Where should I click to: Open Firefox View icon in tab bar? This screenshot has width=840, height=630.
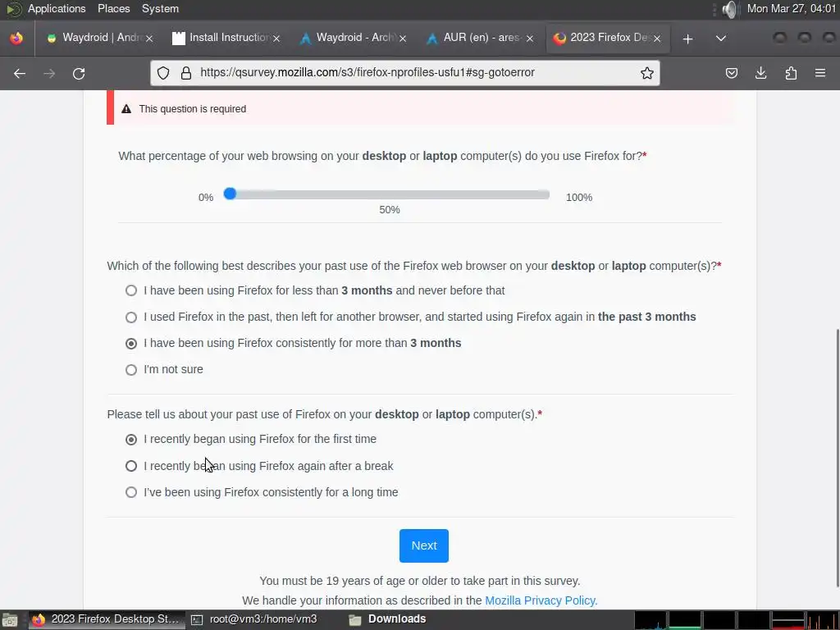pos(16,38)
